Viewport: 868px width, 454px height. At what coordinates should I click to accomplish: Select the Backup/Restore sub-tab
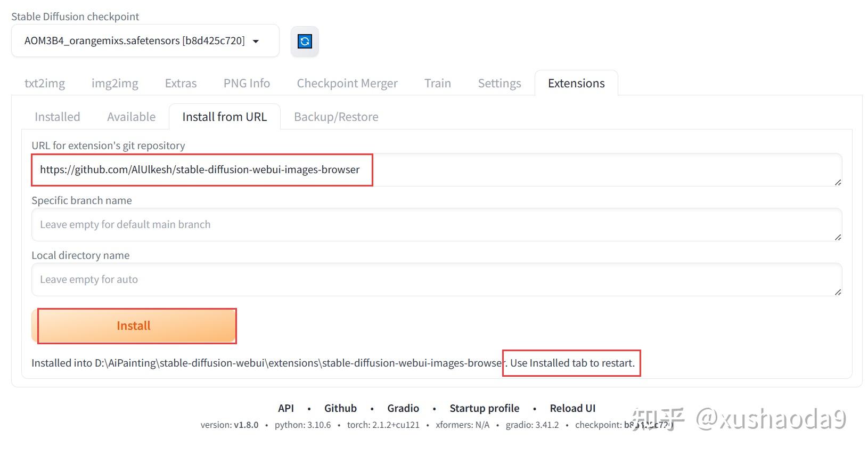click(336, 117)
